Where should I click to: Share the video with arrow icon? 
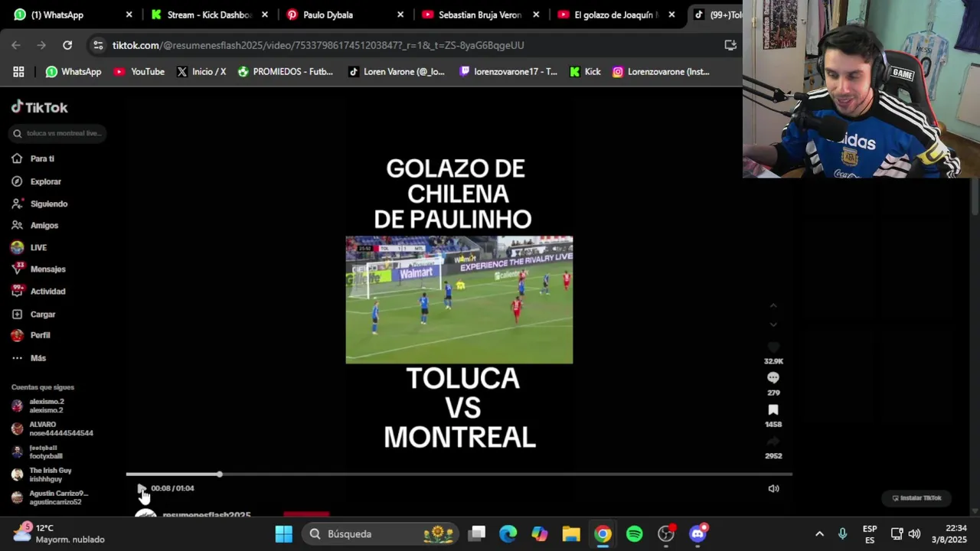pyautogui.click(x=773, y=442)
